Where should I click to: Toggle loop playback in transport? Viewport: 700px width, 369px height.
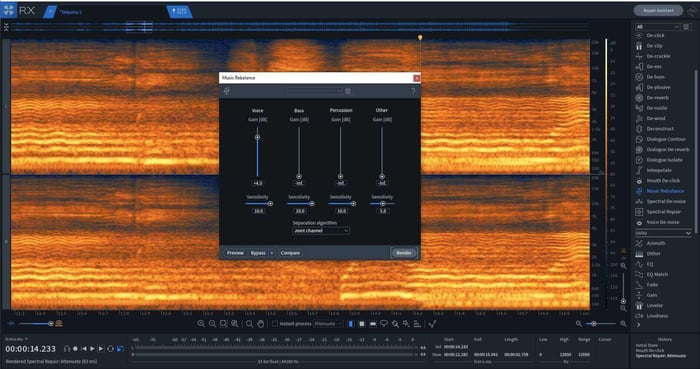(110, 349)
